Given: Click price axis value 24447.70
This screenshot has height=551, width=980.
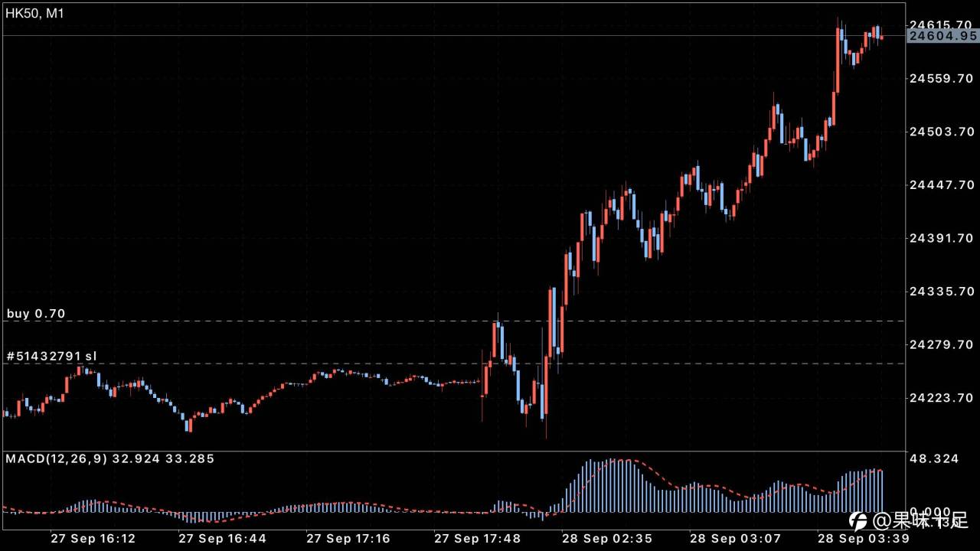Looking at the screenshot, I should click(x=941, y=184).
